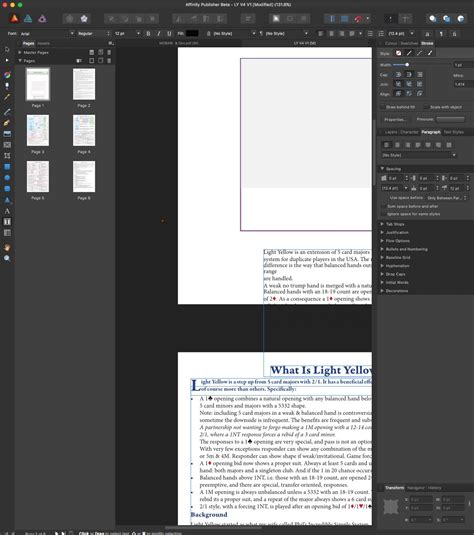Open the Use space before option selector
The image size is (474, 535).
click(x=446, y=198)
